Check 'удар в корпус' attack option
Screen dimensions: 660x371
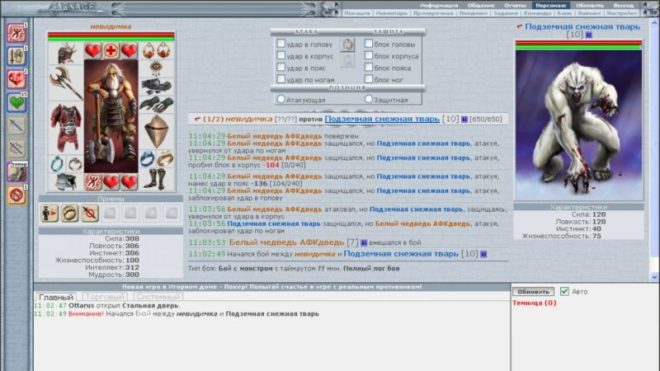click(x=281, y=55)
